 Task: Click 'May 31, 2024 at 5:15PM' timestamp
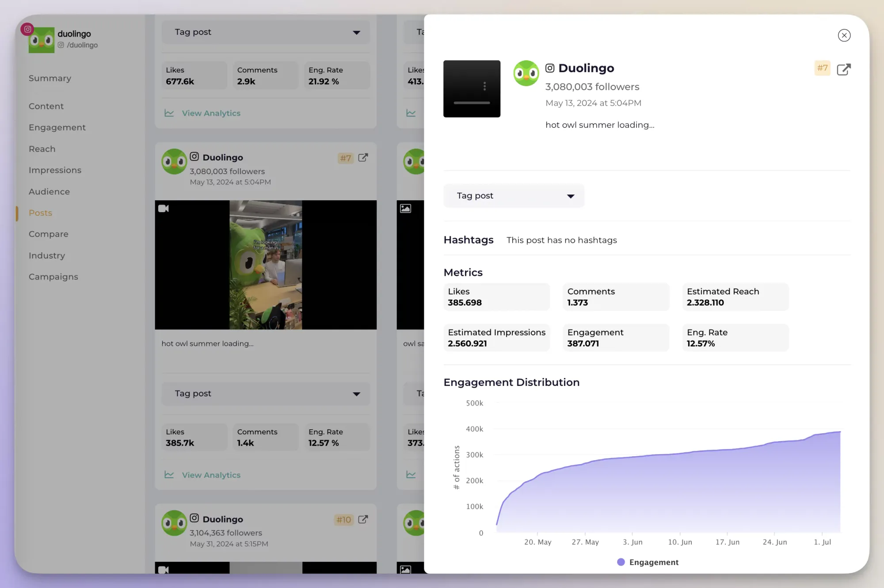(x=229, y=544)
